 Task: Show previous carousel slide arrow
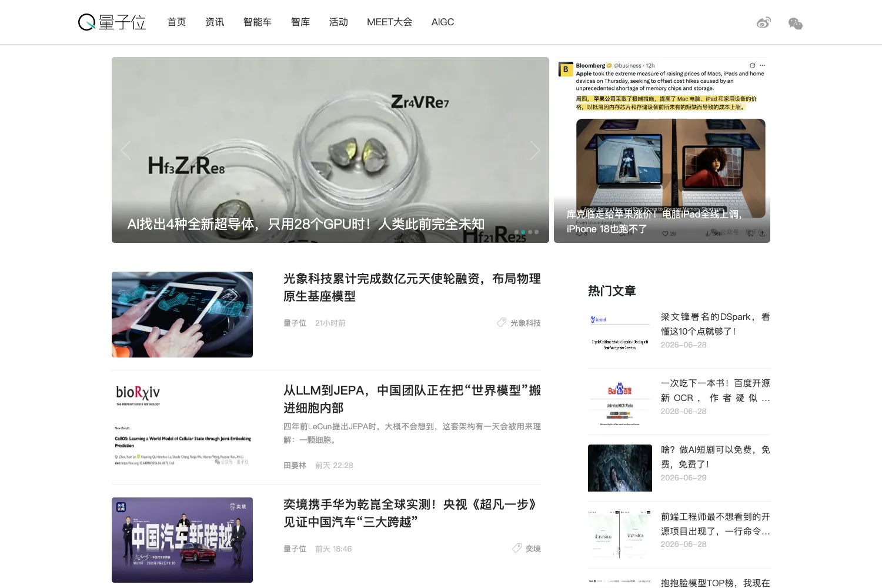point(126,151)
